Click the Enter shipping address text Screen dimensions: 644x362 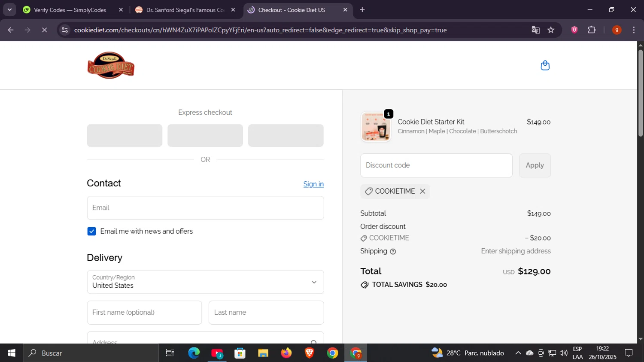516,251
